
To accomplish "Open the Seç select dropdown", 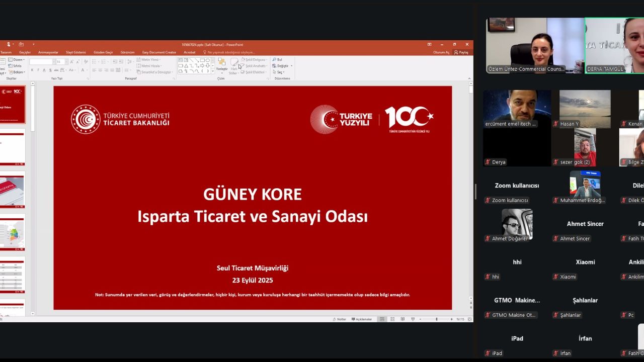I will (x=278, y=72).
